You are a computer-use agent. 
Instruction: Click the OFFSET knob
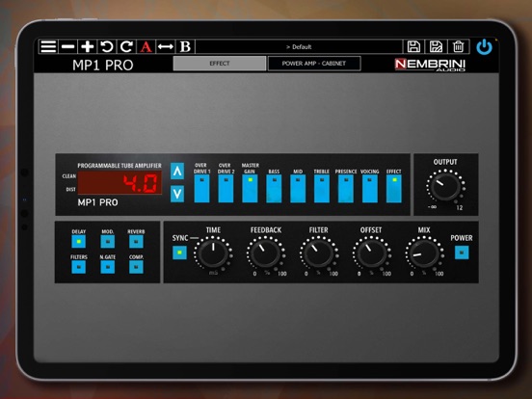(x=371, y=253)
